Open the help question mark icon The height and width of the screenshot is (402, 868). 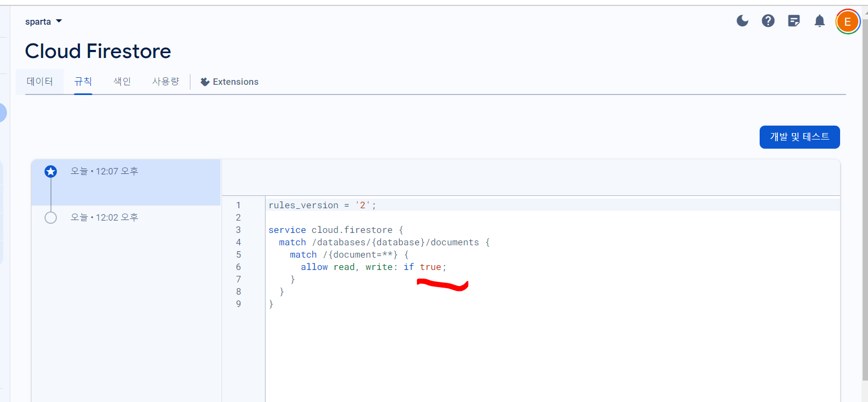pos(768,21)
